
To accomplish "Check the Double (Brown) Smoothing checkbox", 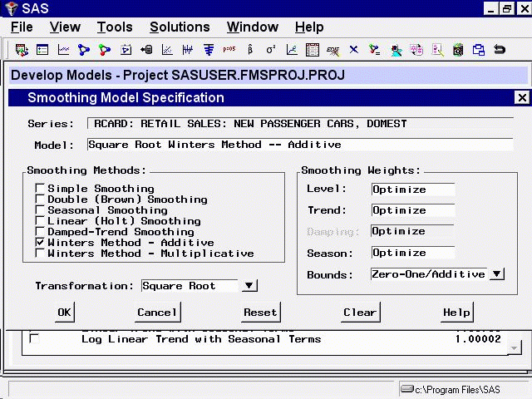I will 40,199.
